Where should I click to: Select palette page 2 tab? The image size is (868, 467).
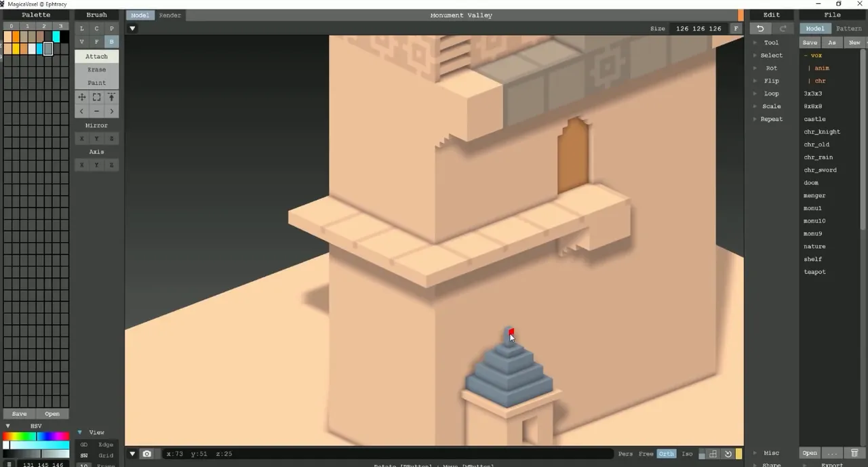click(x=44, y=26)
